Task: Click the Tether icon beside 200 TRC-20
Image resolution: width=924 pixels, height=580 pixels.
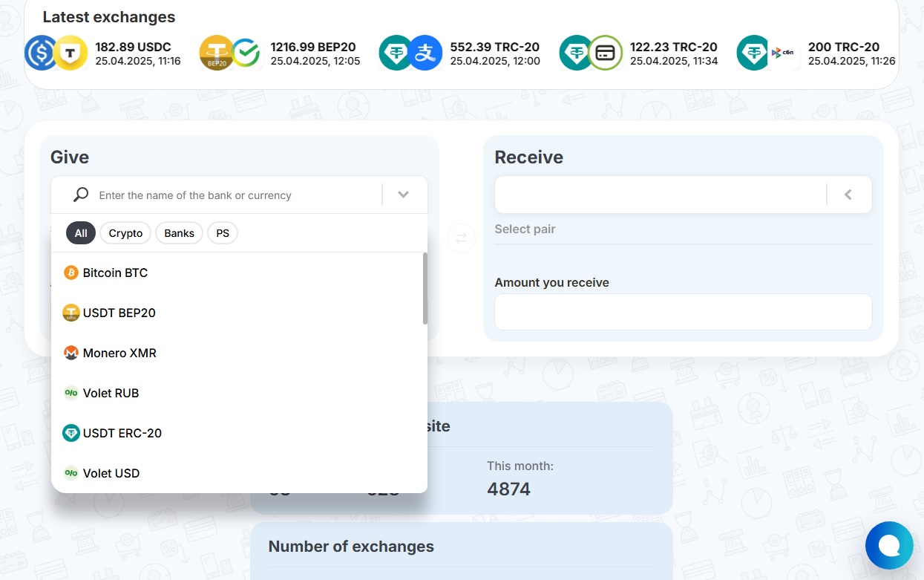Action: pos(754,53)
